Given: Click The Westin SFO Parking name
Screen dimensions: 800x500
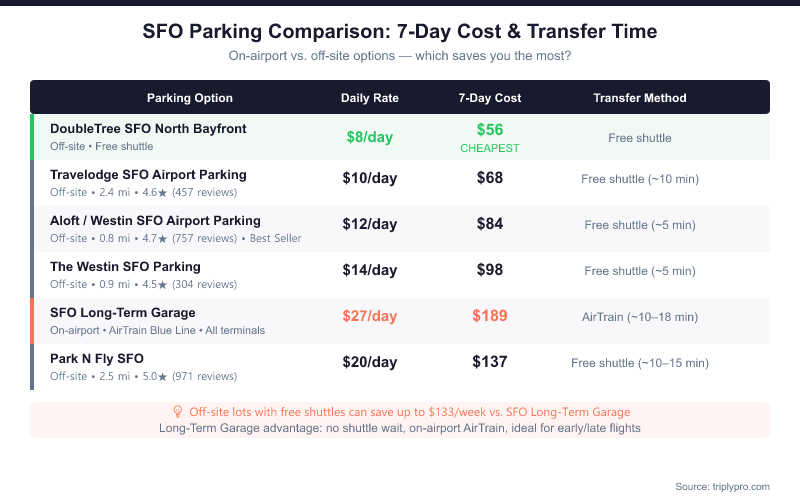Looking at the screenshot, I should (125, 267).
